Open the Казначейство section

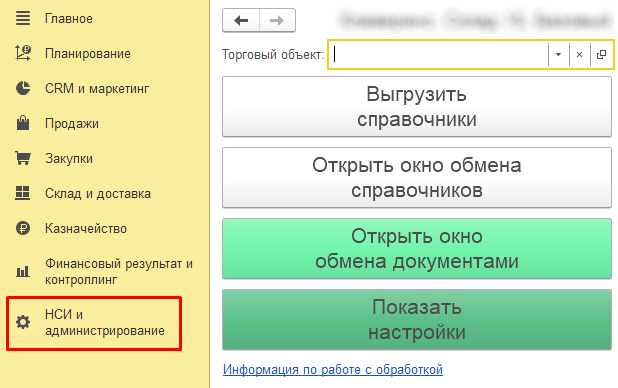86,228
